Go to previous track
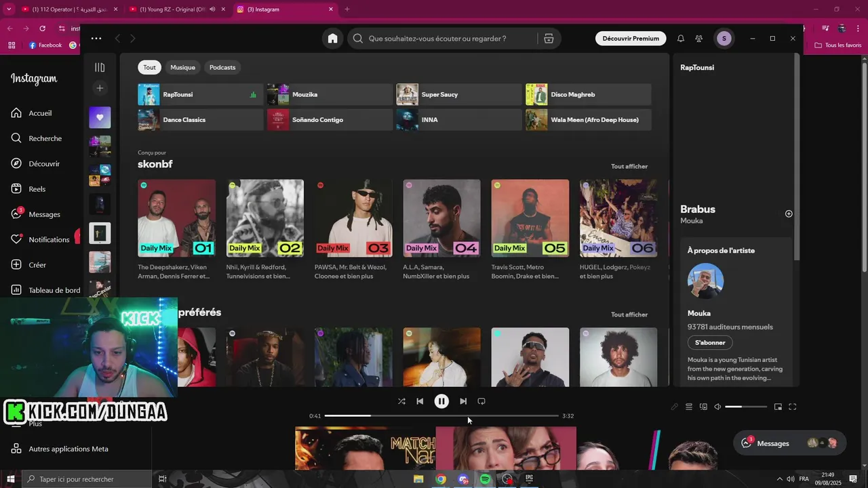This screenshot has width=868, height=488. tap(420, 401)
